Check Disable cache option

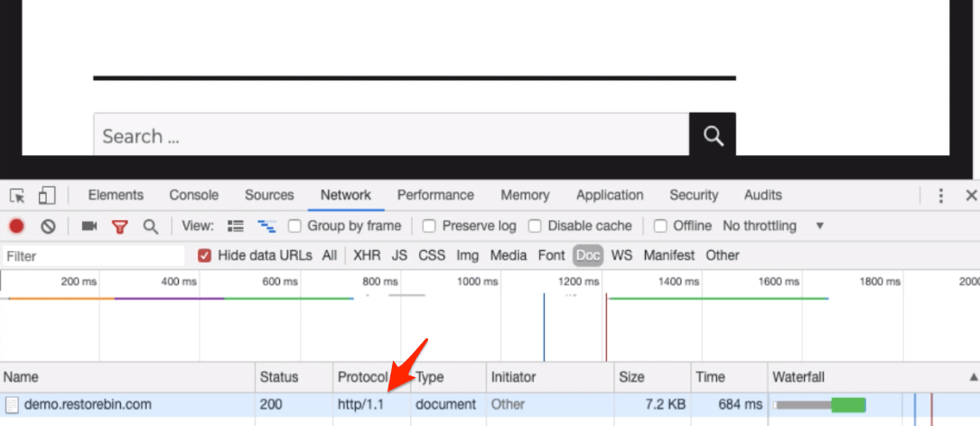535,227
